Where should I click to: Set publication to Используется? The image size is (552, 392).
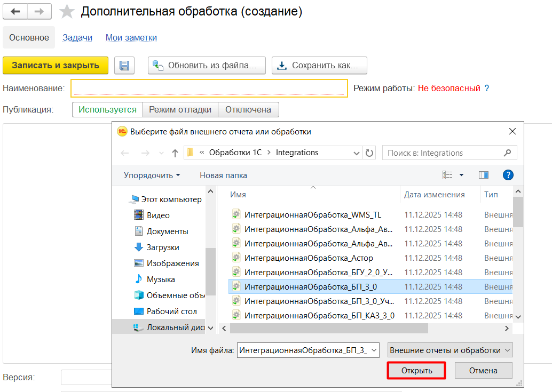(x=107, y=110)
